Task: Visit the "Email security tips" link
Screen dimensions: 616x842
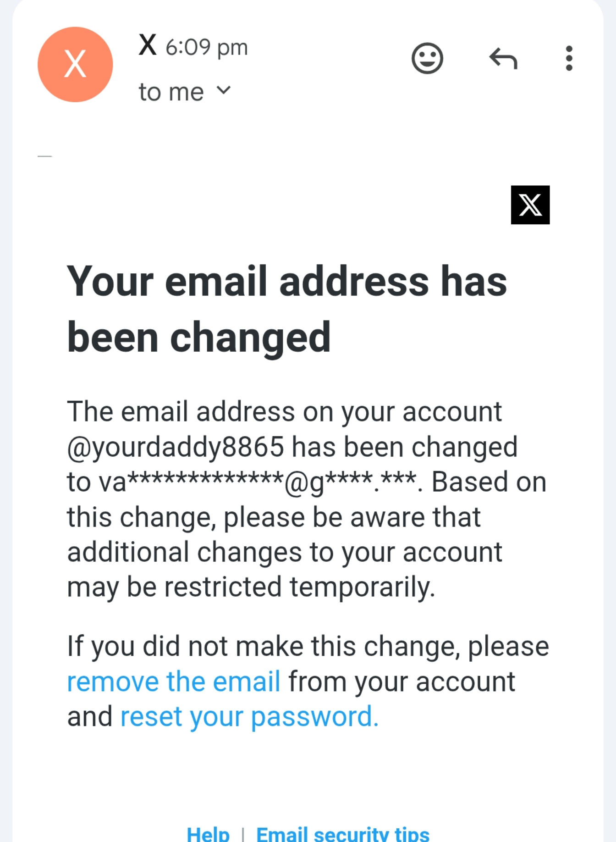Action: pos(343,834)
